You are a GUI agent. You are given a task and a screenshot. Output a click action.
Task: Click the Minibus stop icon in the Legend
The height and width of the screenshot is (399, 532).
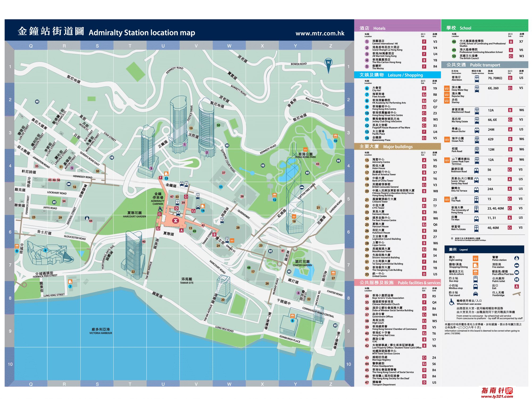[x=475, y=286]
